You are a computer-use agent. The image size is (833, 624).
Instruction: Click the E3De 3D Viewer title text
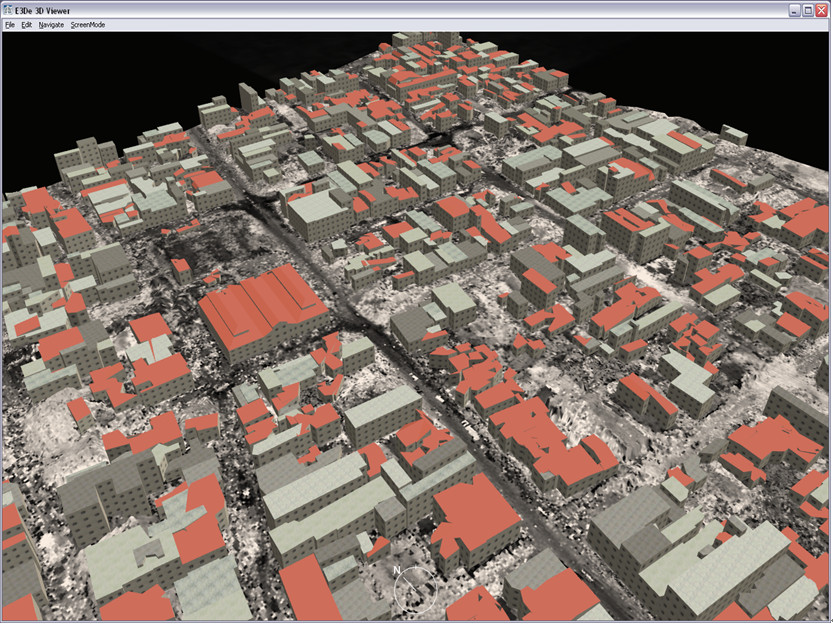pyautogui.click(x=44, y=9)
